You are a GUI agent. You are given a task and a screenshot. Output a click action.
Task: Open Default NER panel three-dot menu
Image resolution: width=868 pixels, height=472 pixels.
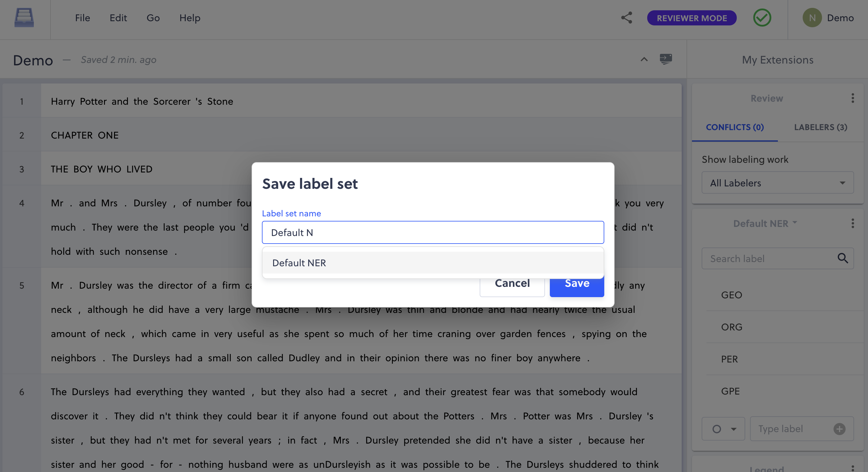(853, 223)
